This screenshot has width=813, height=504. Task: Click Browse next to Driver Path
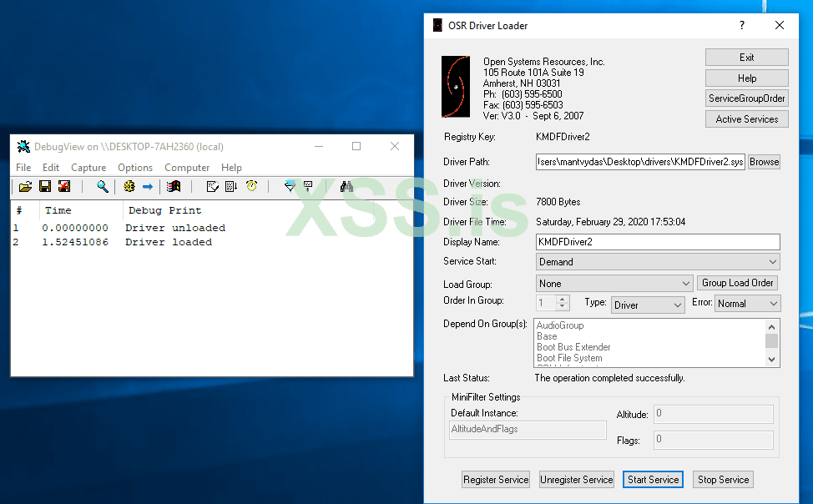coord(764,162)
